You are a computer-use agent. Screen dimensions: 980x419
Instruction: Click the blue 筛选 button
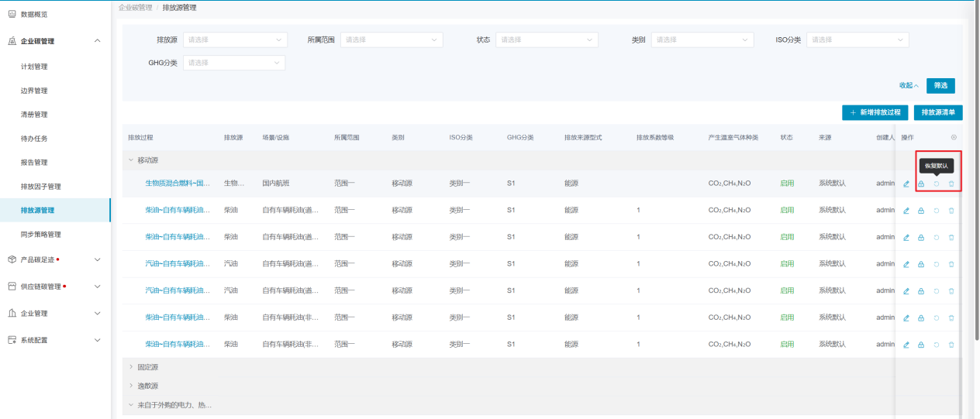pyautogui.click(x=940, y=86)
